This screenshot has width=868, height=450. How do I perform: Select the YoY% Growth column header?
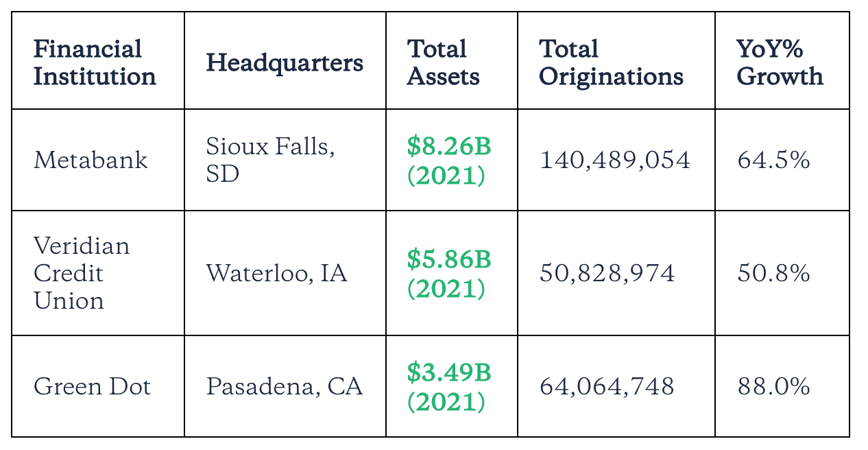[780, 62]
